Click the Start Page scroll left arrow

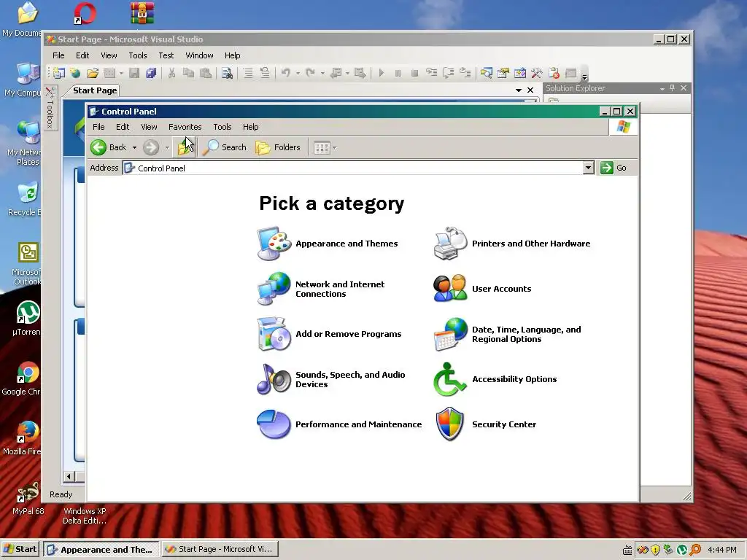[69, 476]
